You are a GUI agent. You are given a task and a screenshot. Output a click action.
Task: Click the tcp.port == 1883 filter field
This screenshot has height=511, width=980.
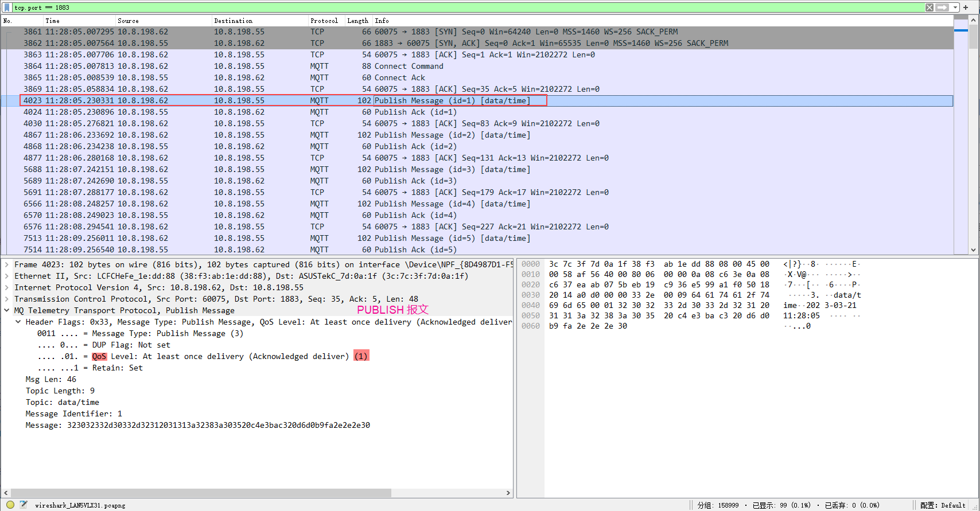[468, 7]
